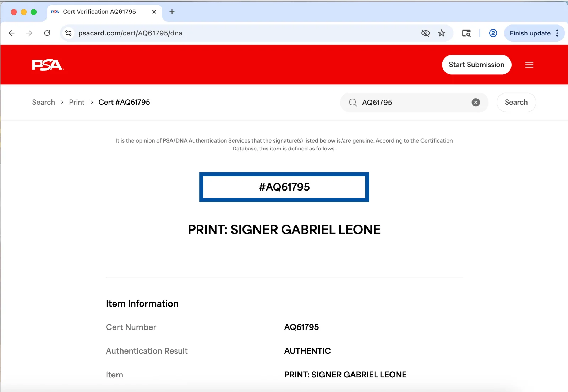The image size is (568, 392).
Task: Open the tab search icon in the toolbar
Action: point(466,33)
